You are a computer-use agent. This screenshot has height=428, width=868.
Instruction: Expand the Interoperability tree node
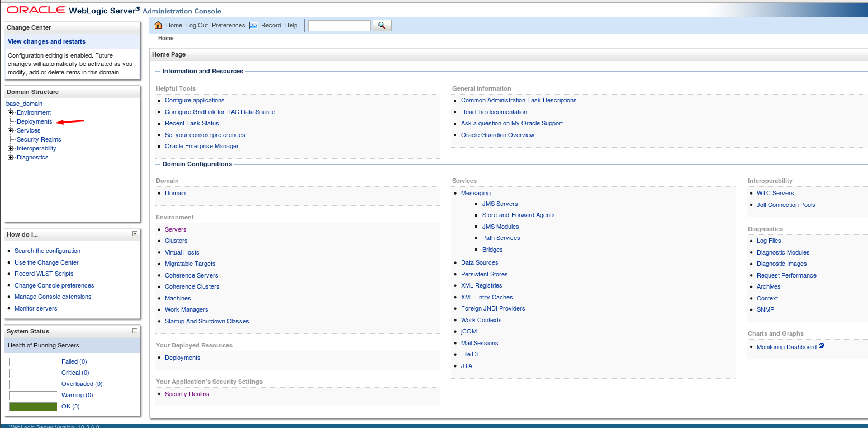11,148
